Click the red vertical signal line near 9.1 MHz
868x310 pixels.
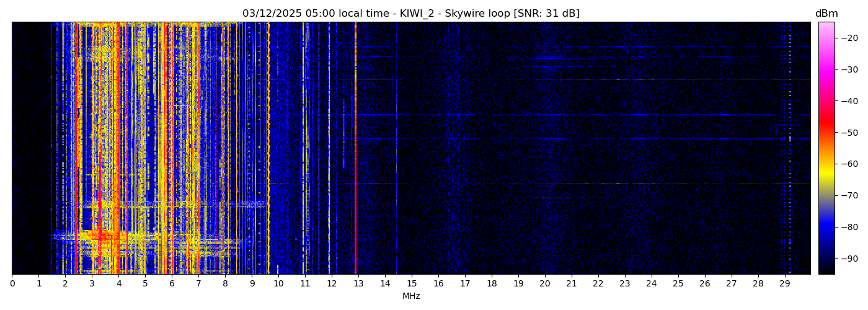[255, 149]
